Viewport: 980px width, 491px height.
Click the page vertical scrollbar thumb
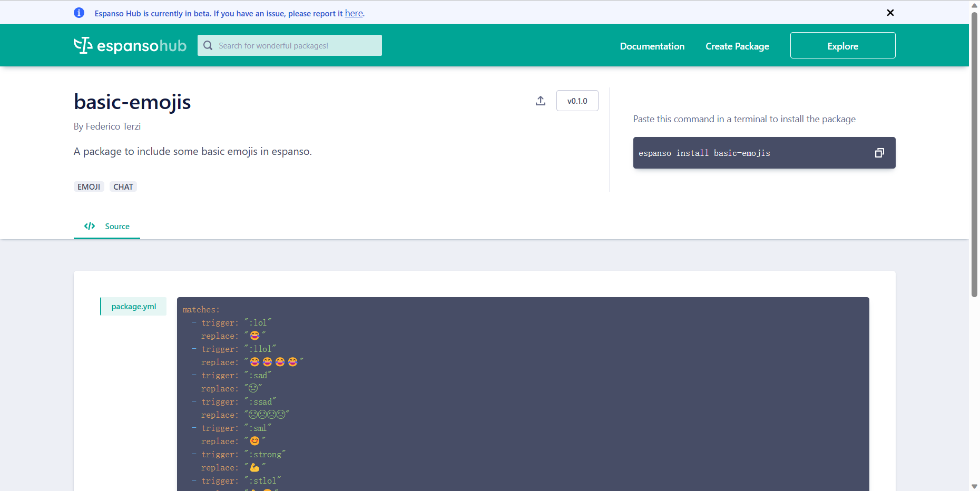click(974, 154)
